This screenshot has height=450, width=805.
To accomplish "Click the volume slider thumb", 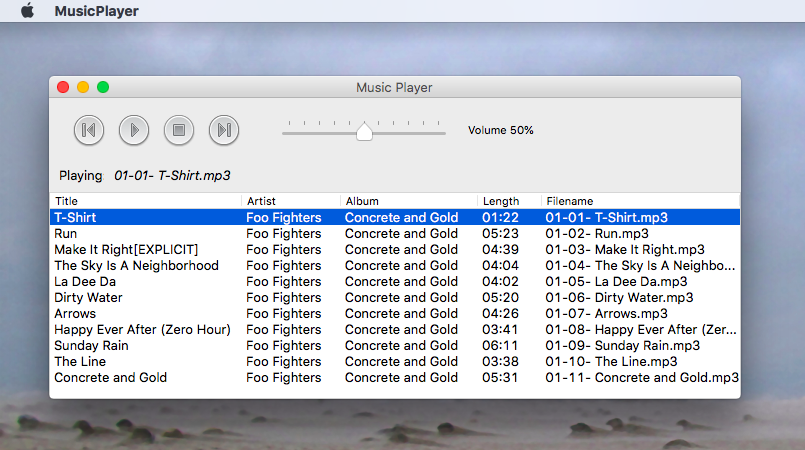I will tap(365, 132).
